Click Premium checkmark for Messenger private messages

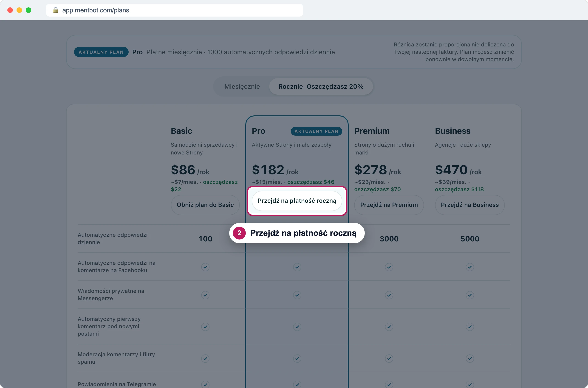click(x=389, y=295)
